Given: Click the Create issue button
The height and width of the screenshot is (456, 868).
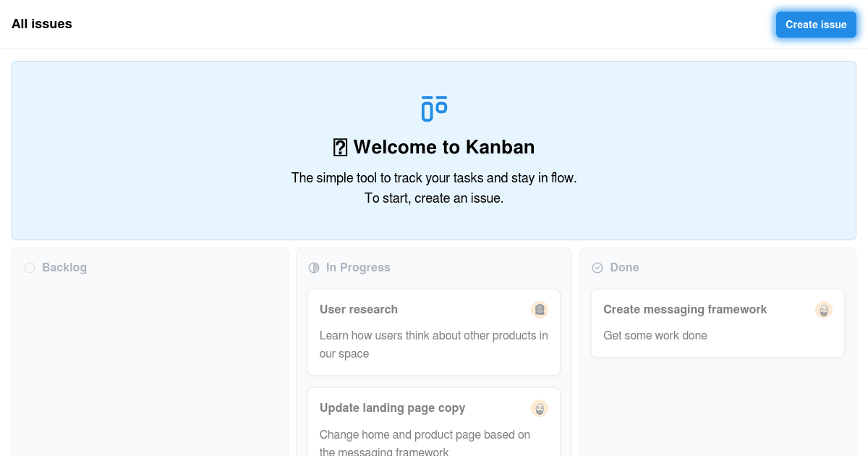Looking at the screenshot, I should [x=816, y=25].
